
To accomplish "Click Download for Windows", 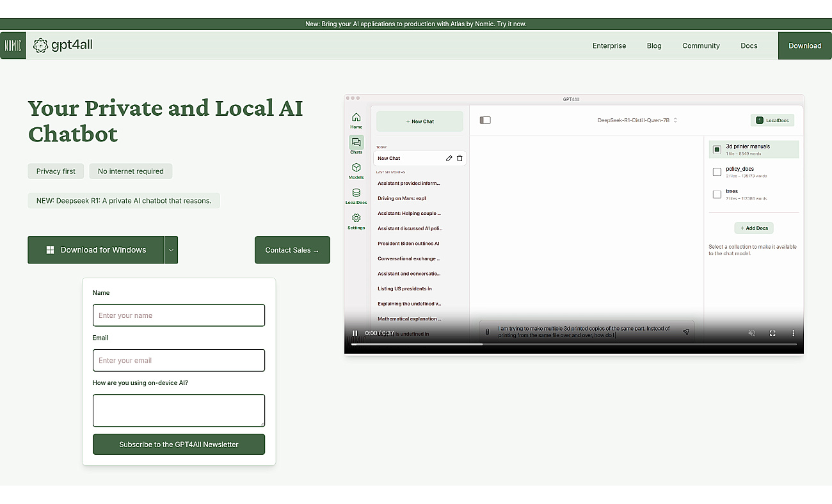I will coord(96,250).
